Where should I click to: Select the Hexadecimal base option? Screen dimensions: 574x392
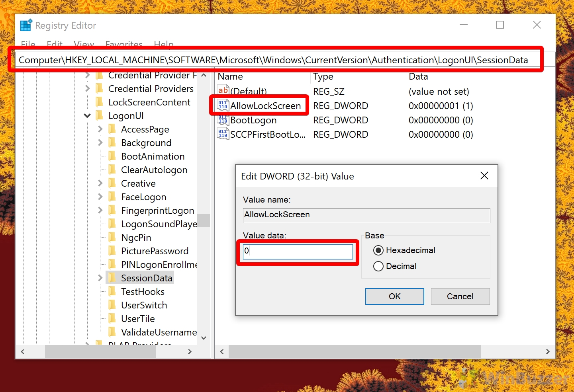[x=378, y=250]
